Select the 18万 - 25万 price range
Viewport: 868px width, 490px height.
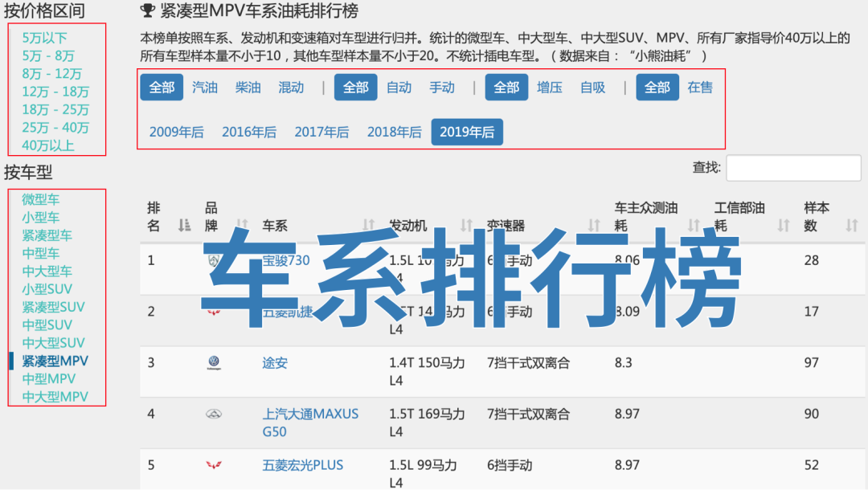55,109
